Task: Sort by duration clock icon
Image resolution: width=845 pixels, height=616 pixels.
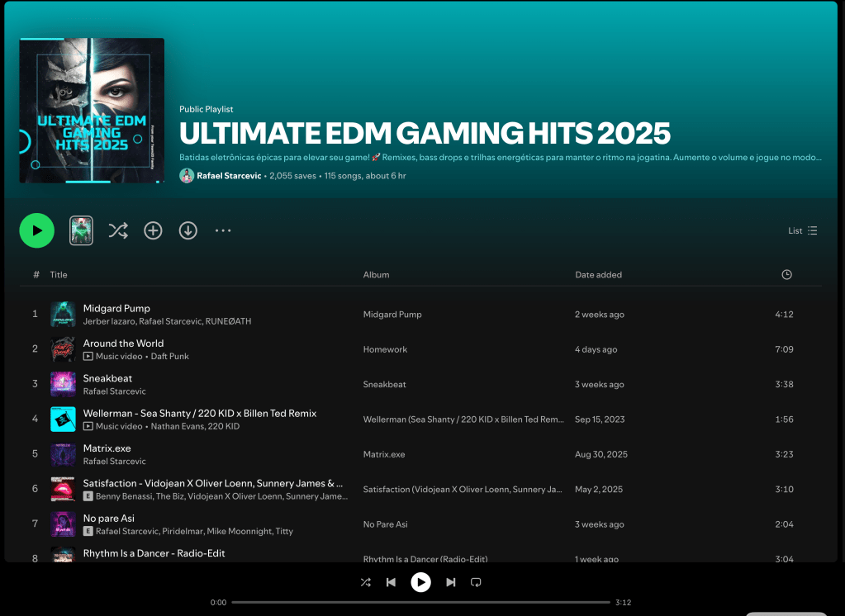Action: 787,275
